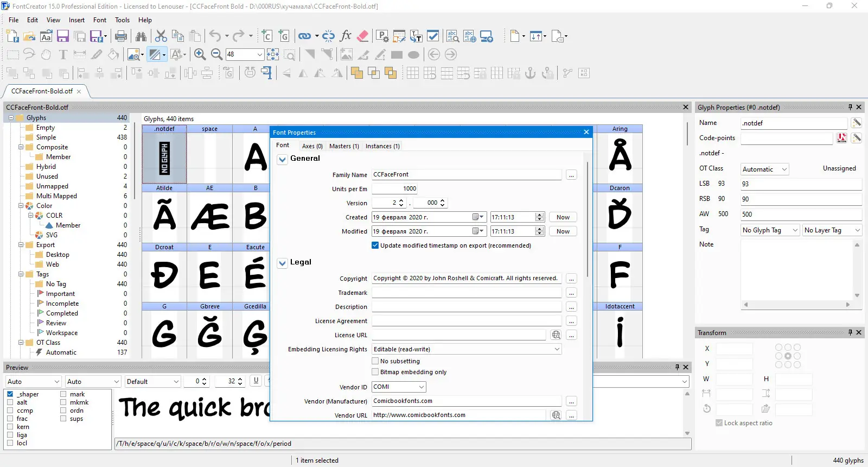Click the Print icon in toolbar
Screen dimensions: 868x467
121,36
